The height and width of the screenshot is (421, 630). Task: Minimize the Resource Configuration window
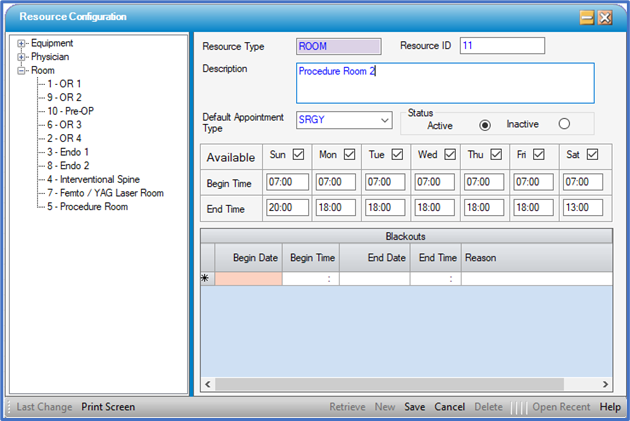click(587, 17)
